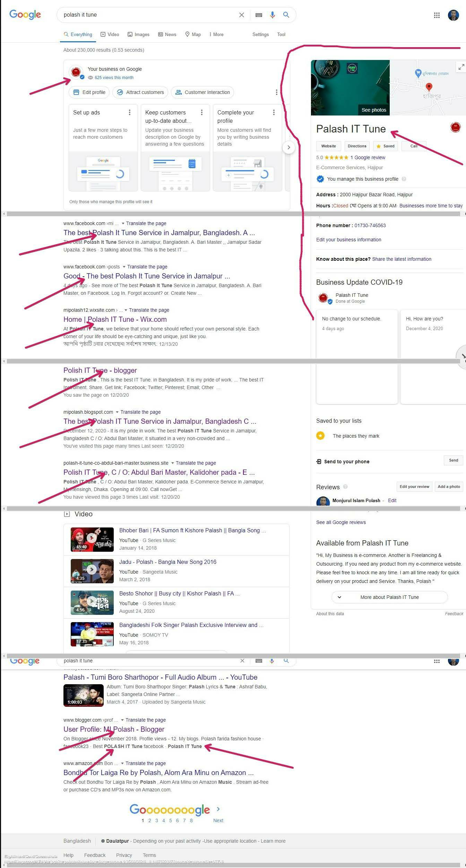Open Polish IT Tune, C / O: Abdul Bari Master result

[x=159, y=472]
